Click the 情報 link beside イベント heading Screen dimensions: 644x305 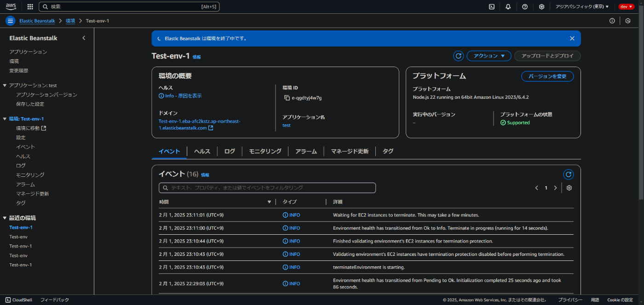point(205,175)
